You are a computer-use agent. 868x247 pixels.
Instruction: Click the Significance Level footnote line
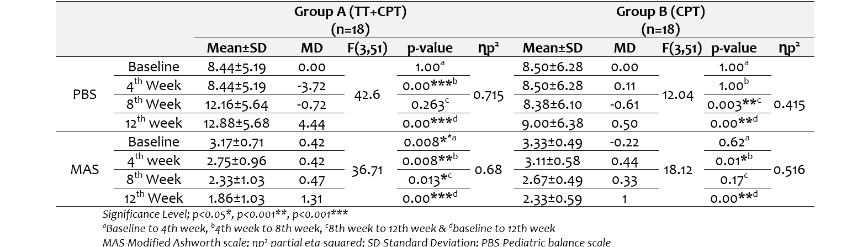(225, 214)
